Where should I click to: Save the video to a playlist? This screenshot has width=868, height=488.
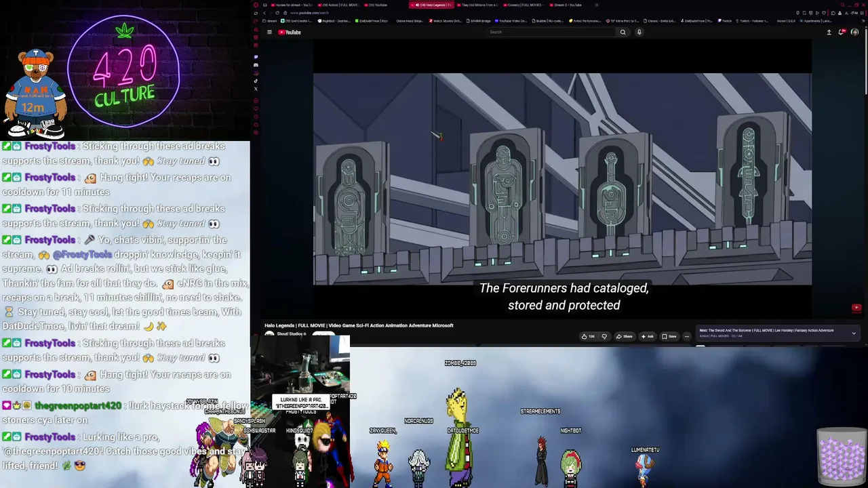pos(669,336)
